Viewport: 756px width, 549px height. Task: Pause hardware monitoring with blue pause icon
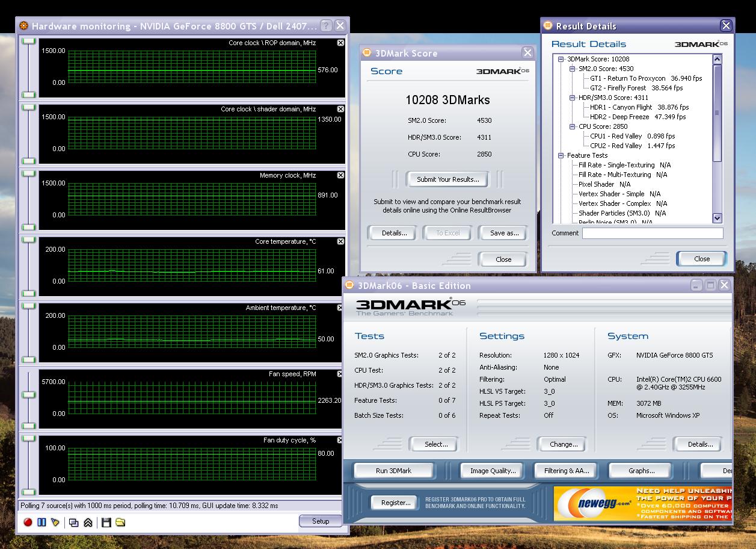coord(41,522)
